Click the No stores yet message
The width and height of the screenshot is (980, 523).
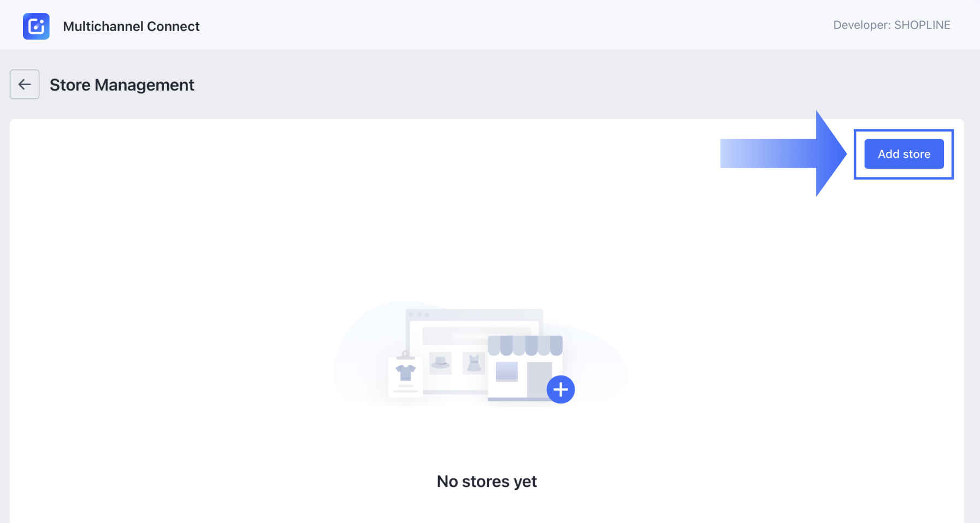tap(486, 481)
